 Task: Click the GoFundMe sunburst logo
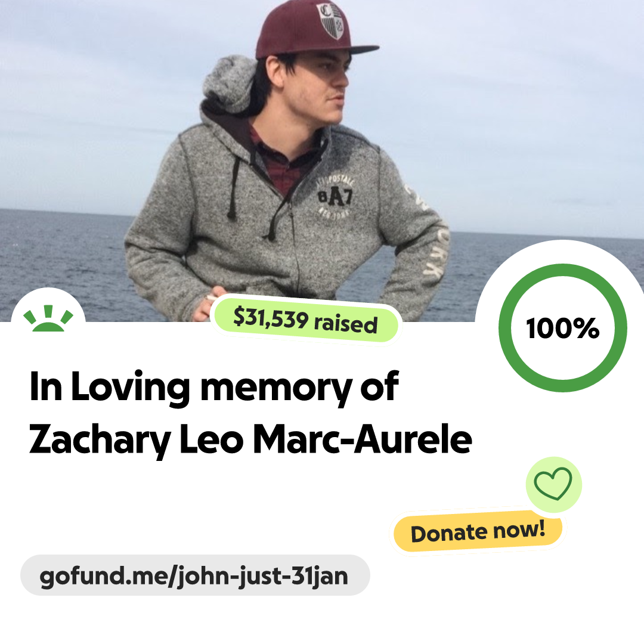pyautogui.click(x=48, y=318)
